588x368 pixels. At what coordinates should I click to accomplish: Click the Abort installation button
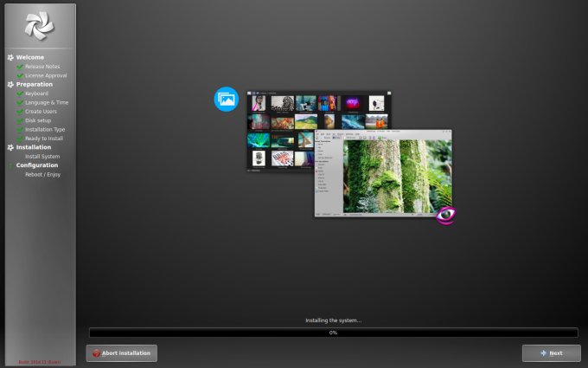point(122,353)
